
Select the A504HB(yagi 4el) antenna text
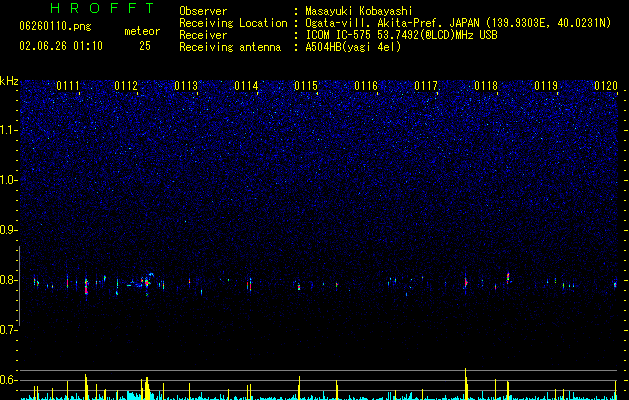click(x=353, y=47)
